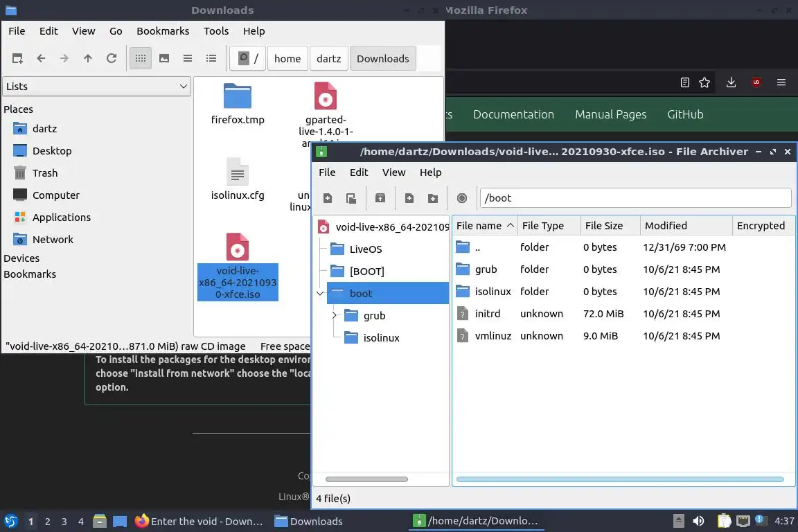Switch to detailed list view
The height and width of the screenshot is (532, 798).
tap(211, 59)
